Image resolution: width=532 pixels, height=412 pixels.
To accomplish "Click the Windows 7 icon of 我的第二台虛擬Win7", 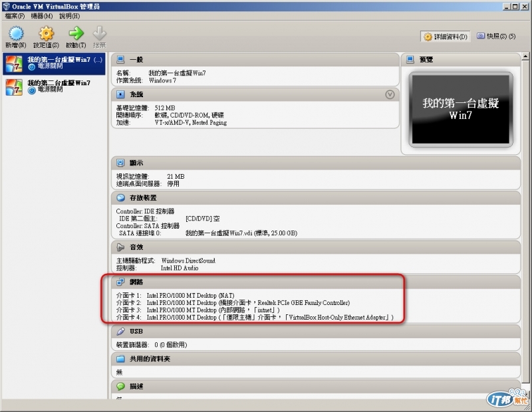I will coord(14,87).
